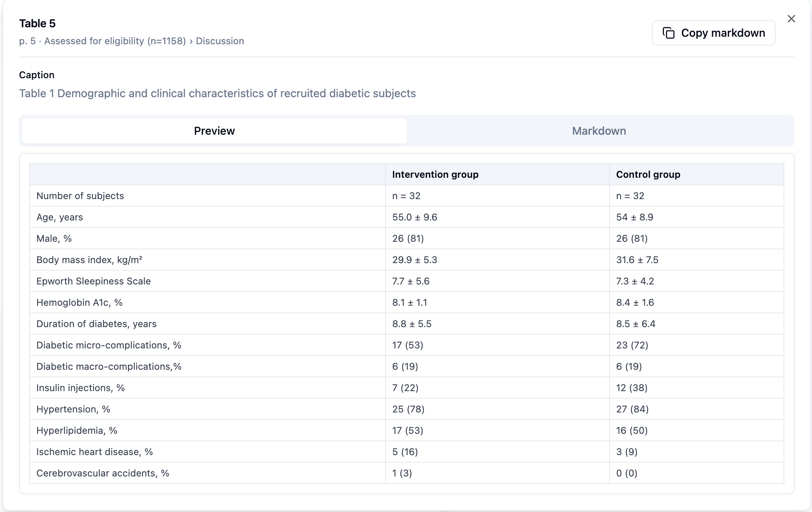Click the Intervention group column header

(x=435, y=175)
